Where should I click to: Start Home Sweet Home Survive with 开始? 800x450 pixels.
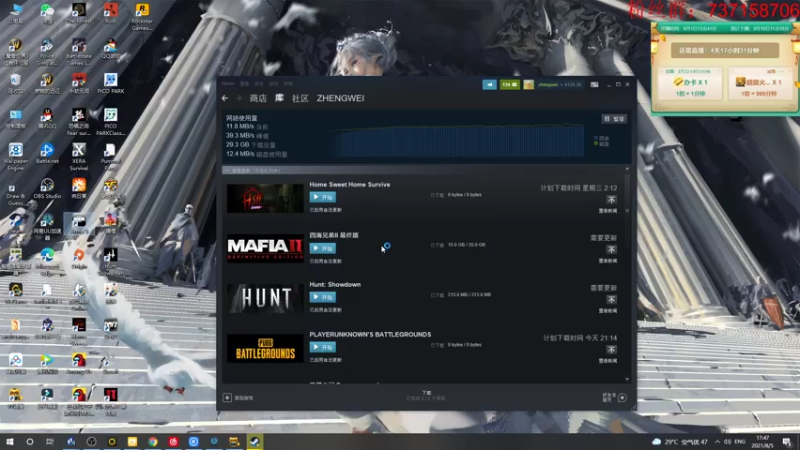point(322,197)
